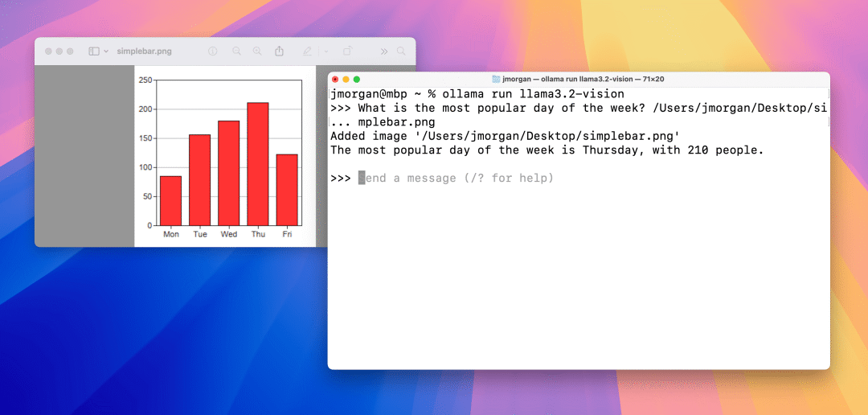Show the Markup toolbar pen icon
868x415 pixels.
[x=307, y=51]
